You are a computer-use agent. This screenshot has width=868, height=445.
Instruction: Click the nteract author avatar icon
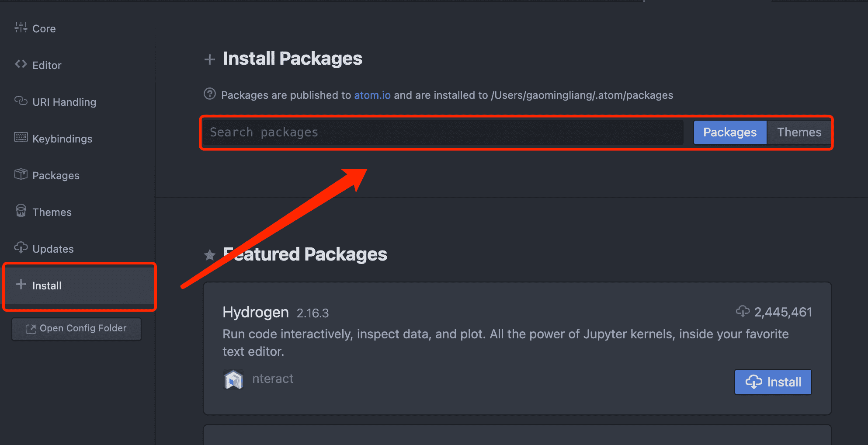pos(233,379)
